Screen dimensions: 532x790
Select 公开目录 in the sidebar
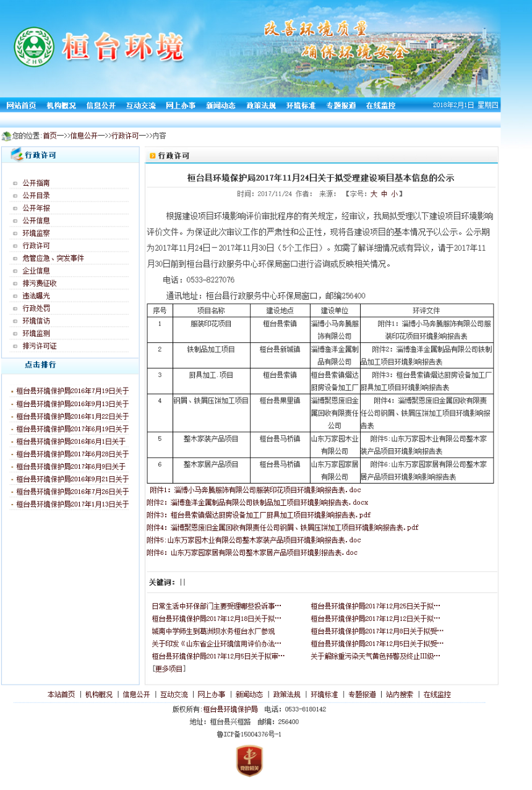click(36, 196)
